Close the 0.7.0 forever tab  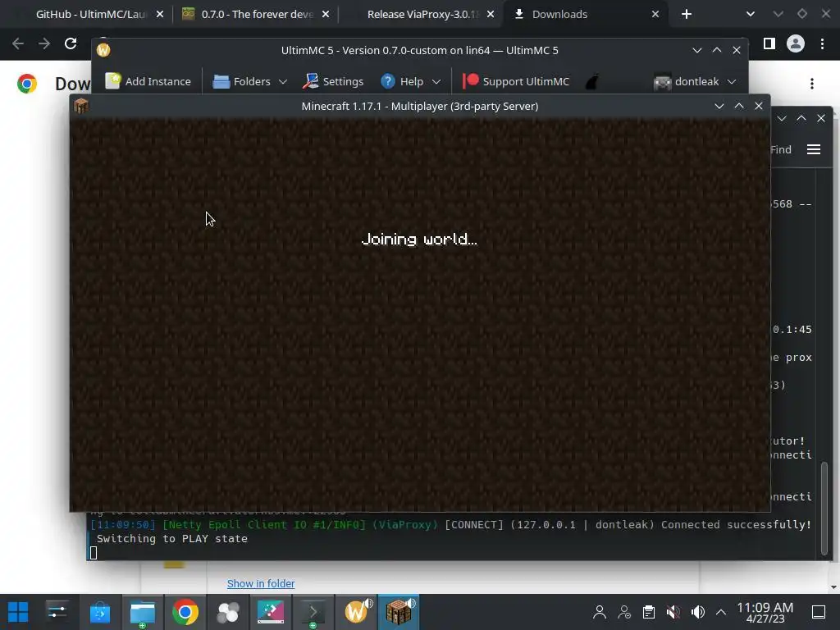[326, 15]
